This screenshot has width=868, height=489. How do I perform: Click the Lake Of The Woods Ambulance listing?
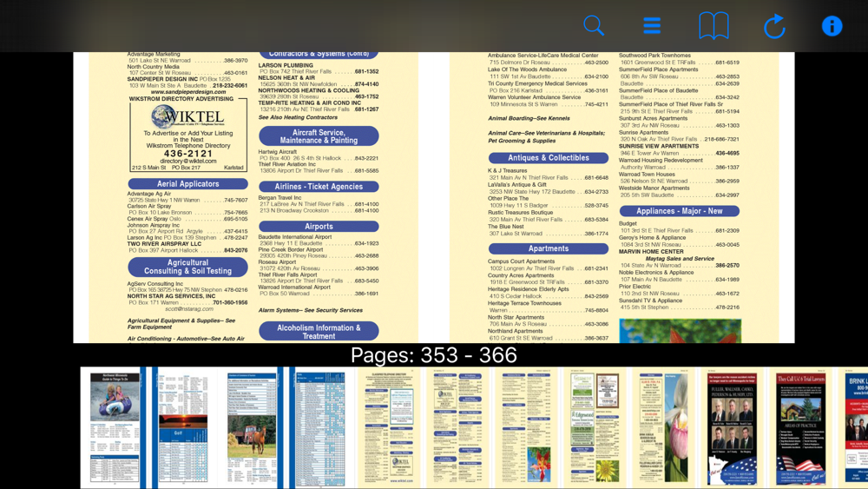point(548,73)
